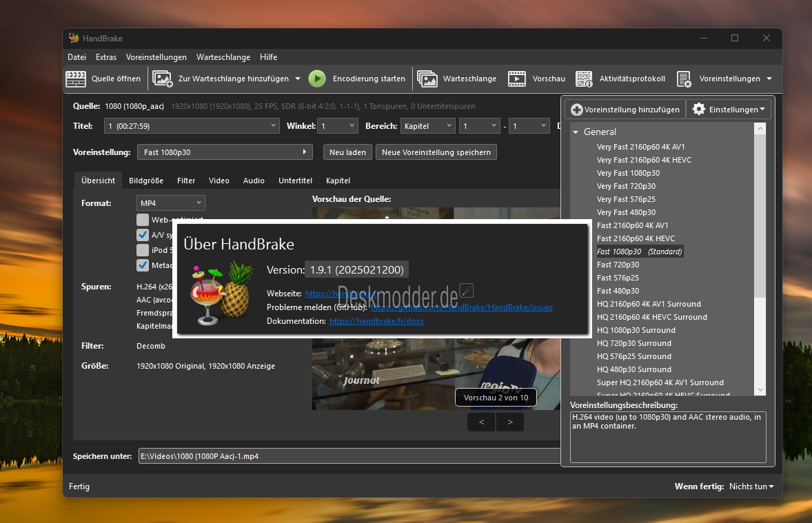
Task: Open the Einstellungen dropdown in presets panel
Action: coord(729,110)
